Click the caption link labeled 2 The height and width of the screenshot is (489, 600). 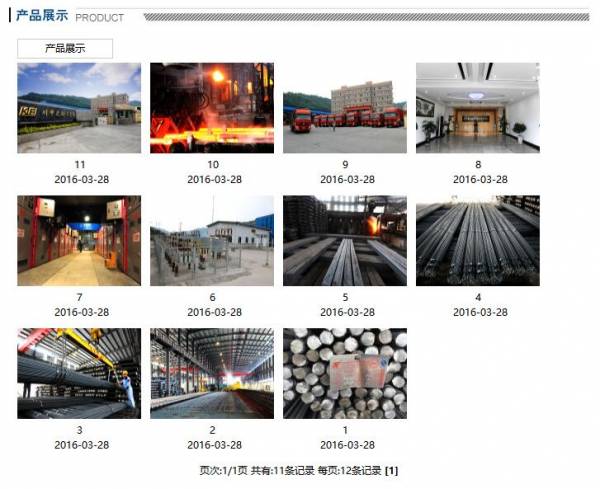(x=212, y=430)
